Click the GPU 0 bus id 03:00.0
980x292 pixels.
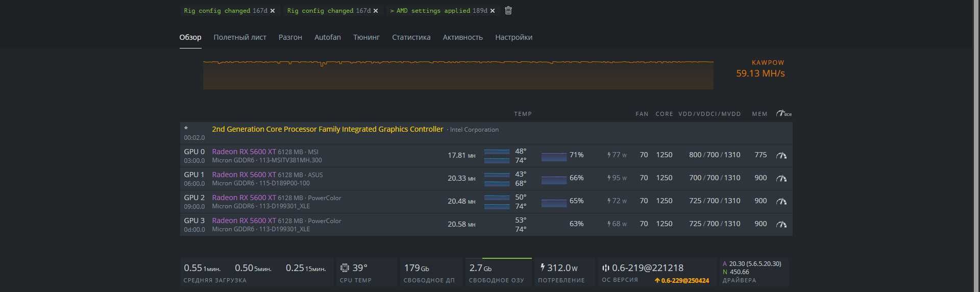[x=194, y=160]
